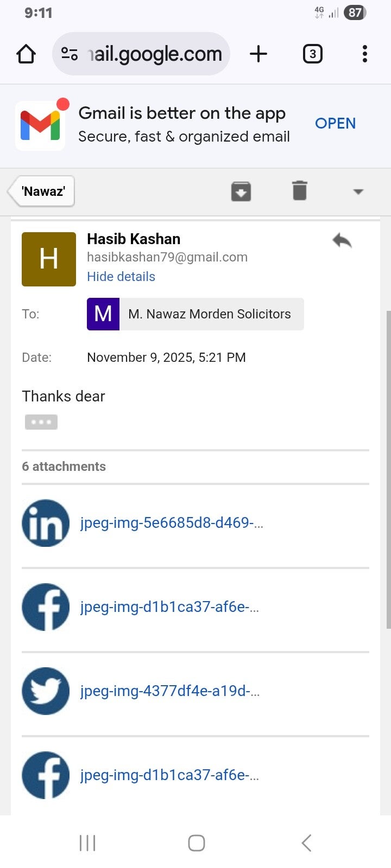Open the trimmed content ellipsis toggle
Screen dimensions: 391x868
coord(41,422)
